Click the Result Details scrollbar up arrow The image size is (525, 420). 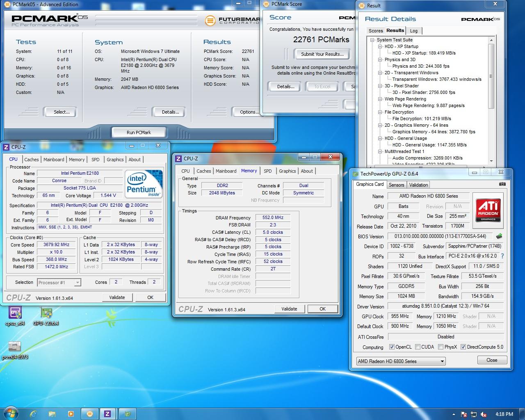pos(491,40)
